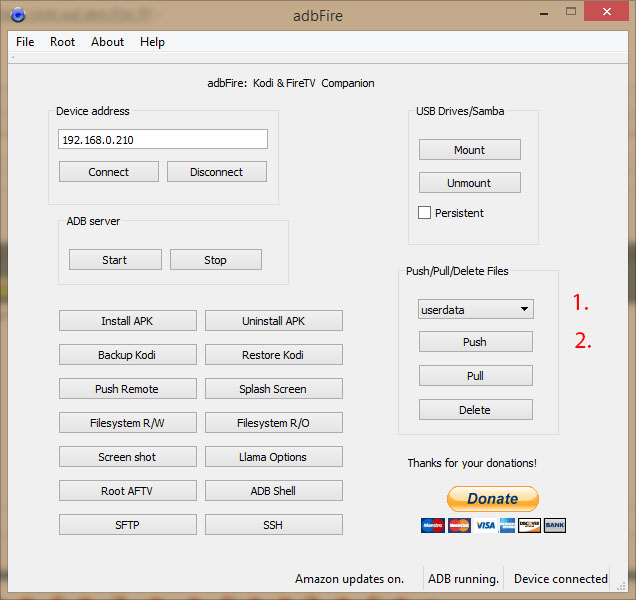Click Restore Kodi

[x=274, y=355]
